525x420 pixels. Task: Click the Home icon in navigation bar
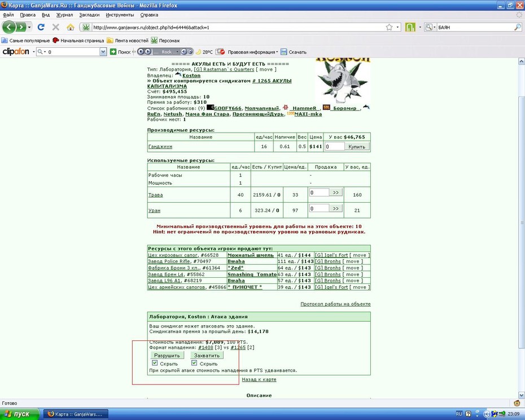(71, 27)
